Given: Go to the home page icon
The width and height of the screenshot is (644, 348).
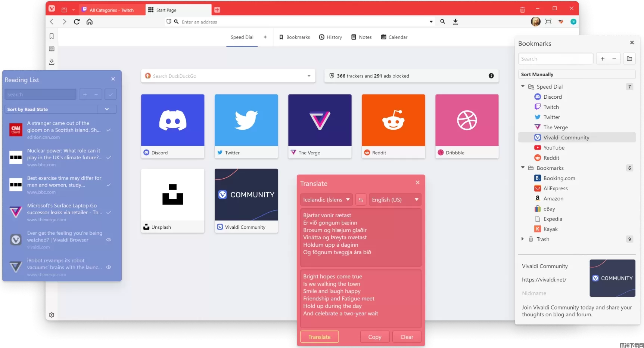Looking at the screenshot, I should pyautogui.click(x=90, y=22).
